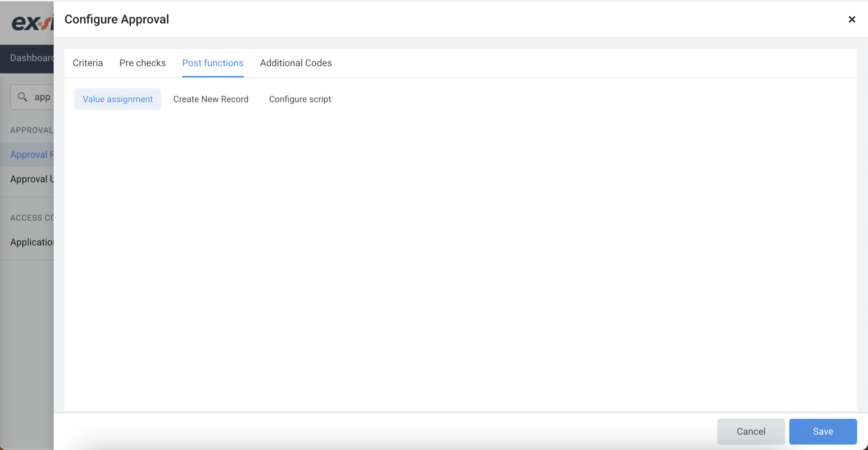Close the Configure Approval dialog
Screen dimensions: 868x450
coord(852,19)
